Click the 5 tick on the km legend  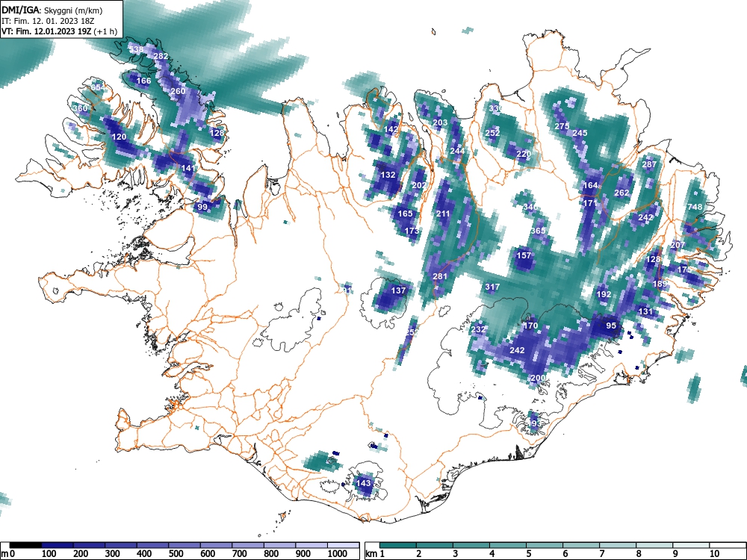pos(529,554)
